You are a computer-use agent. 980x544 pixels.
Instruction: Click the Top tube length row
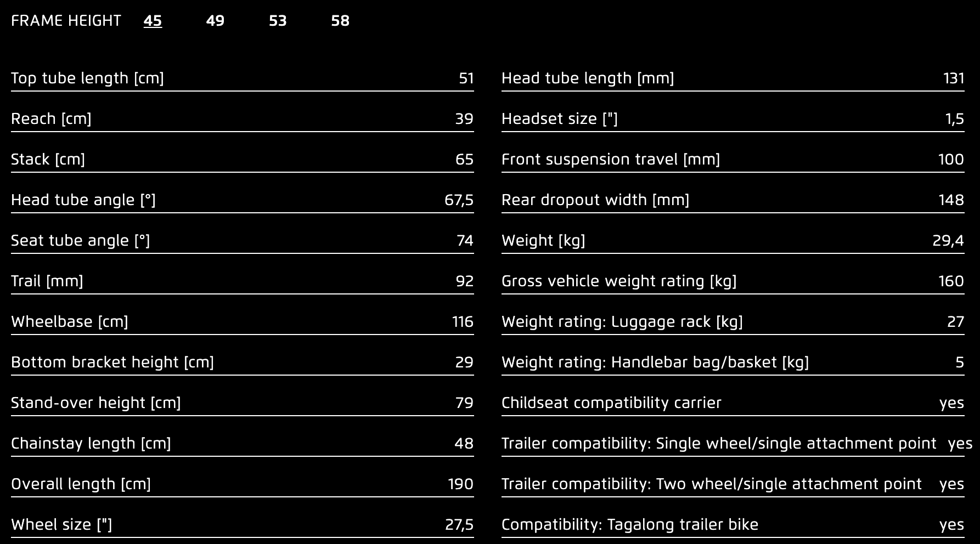243,78
